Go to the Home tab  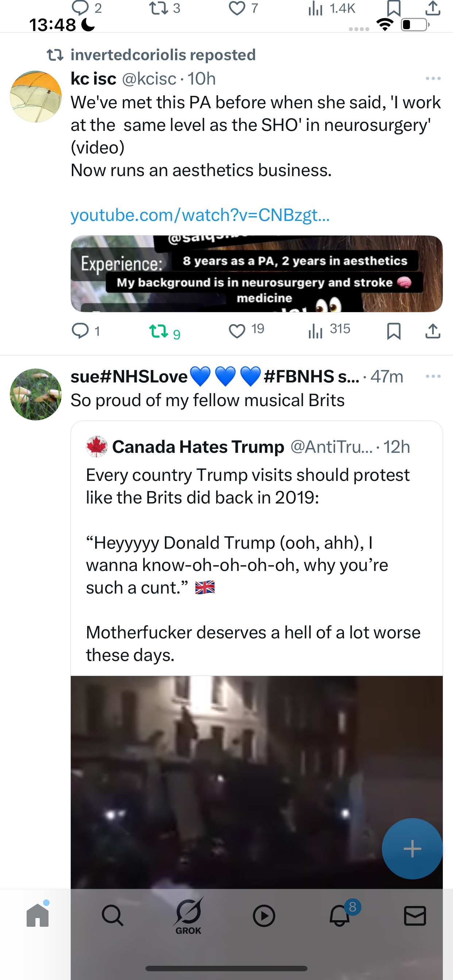tap(38, 915)
